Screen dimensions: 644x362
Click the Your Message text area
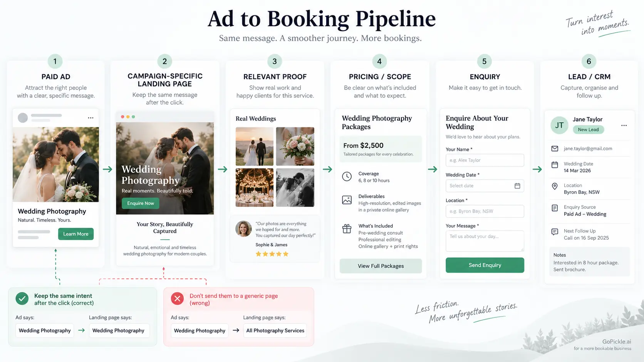point(485,241)
